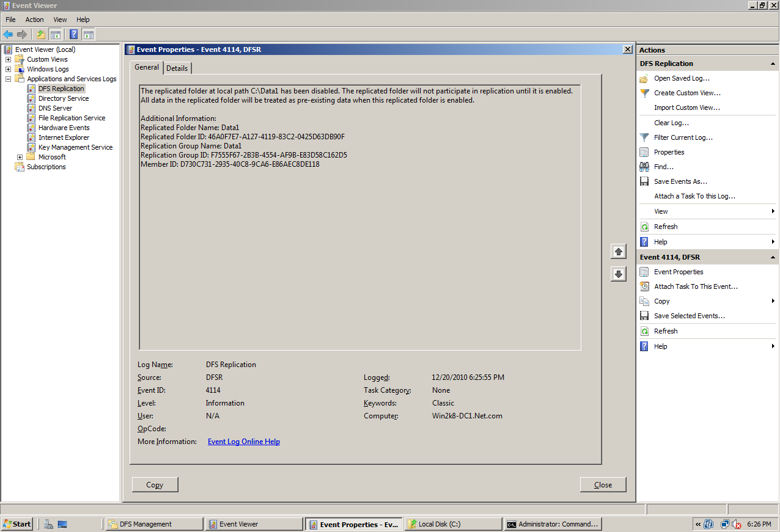Open the Action menu

click(x=34, y=20)
